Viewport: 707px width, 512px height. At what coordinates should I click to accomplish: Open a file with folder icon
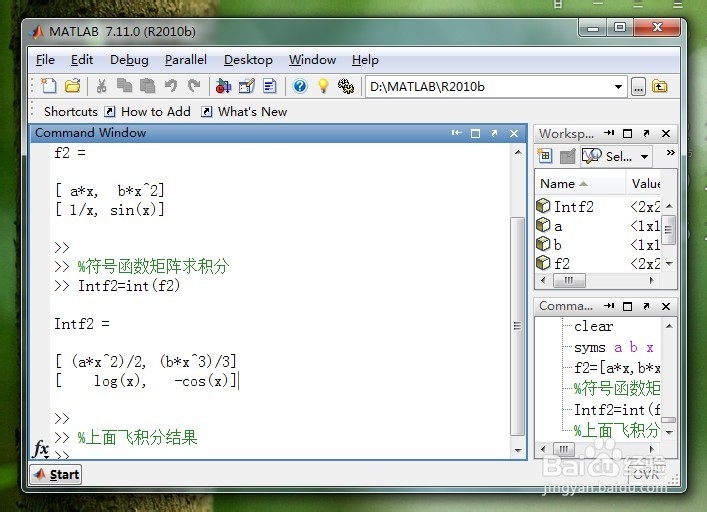pos(72,86)
